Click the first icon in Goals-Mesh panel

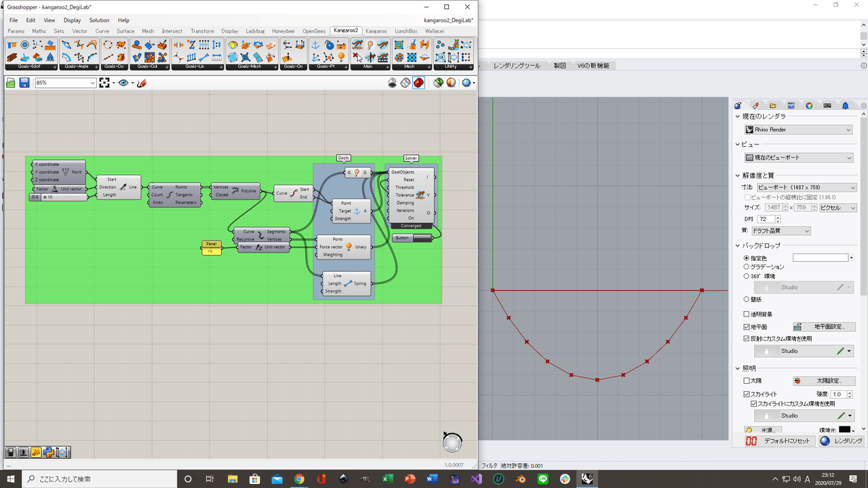tap(233, 45)
